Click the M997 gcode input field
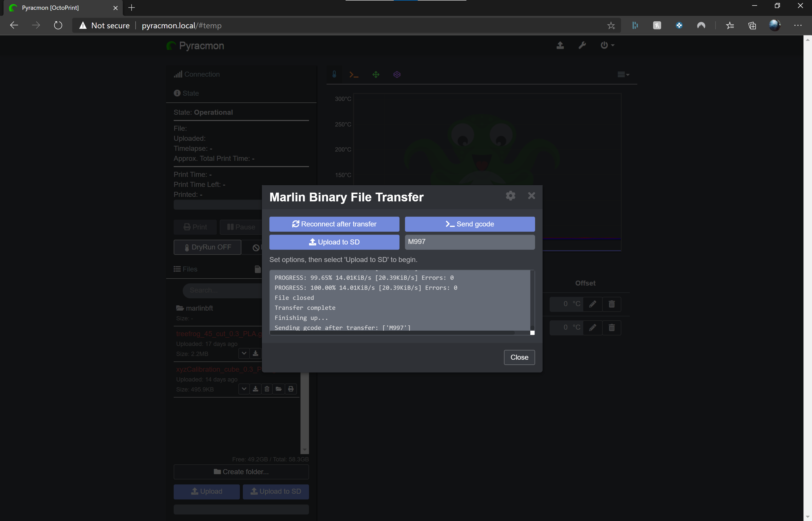The image size is (812, 521). [469, 241]
